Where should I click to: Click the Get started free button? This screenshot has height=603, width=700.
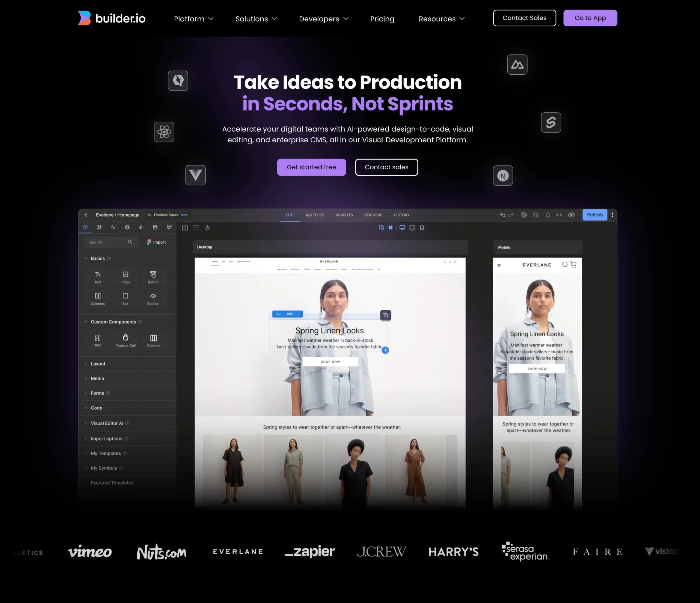(311, 167)
